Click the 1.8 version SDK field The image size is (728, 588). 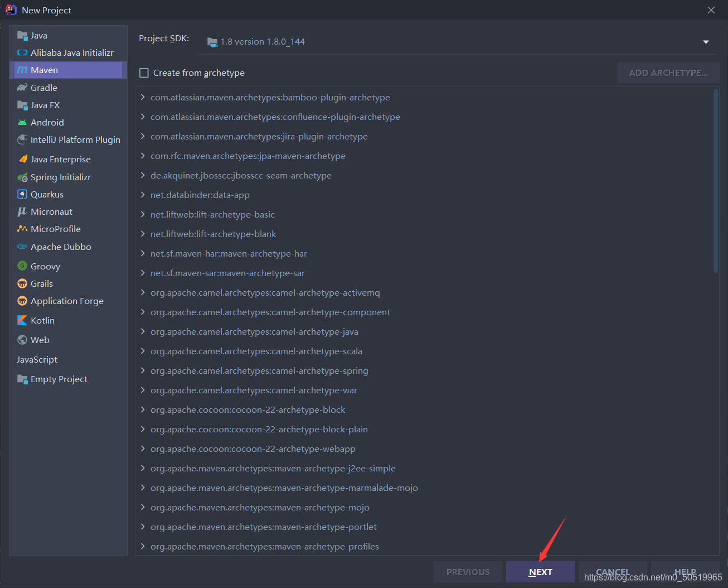pyautogui.click(x=456, y=42)
